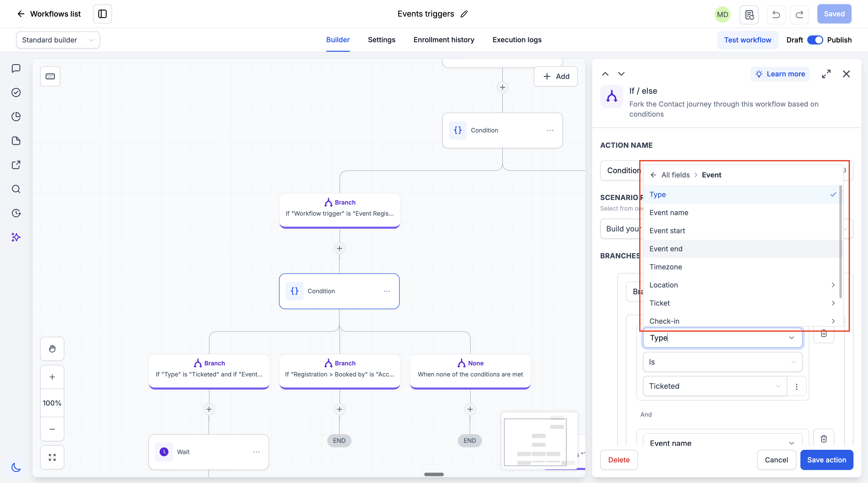Image resolution: width=868 pixels, height=483 pixels.
Task: Toggle dark mode moon icon
Action: [x=16, y=467]
